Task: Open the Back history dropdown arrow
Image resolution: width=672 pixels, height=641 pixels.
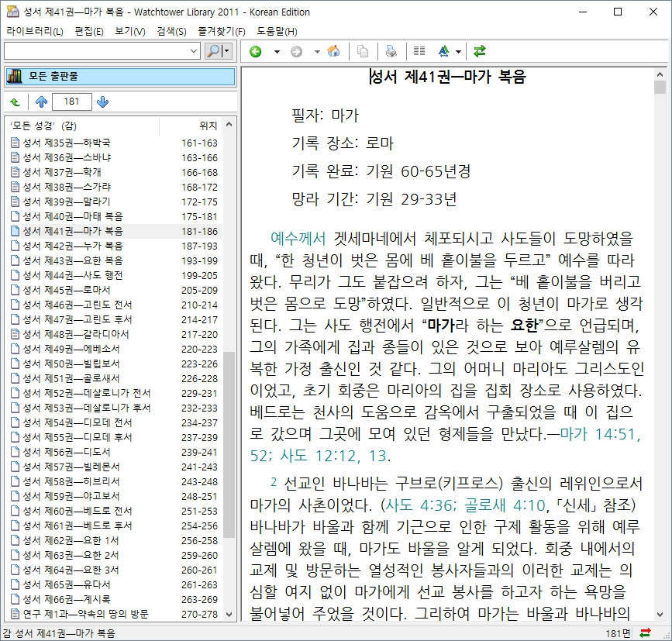Action: point(277,52)
